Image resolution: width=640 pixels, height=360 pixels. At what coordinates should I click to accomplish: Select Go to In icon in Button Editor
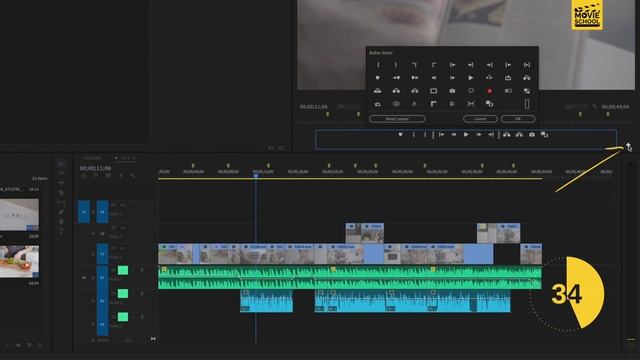(x=452, y=65)
